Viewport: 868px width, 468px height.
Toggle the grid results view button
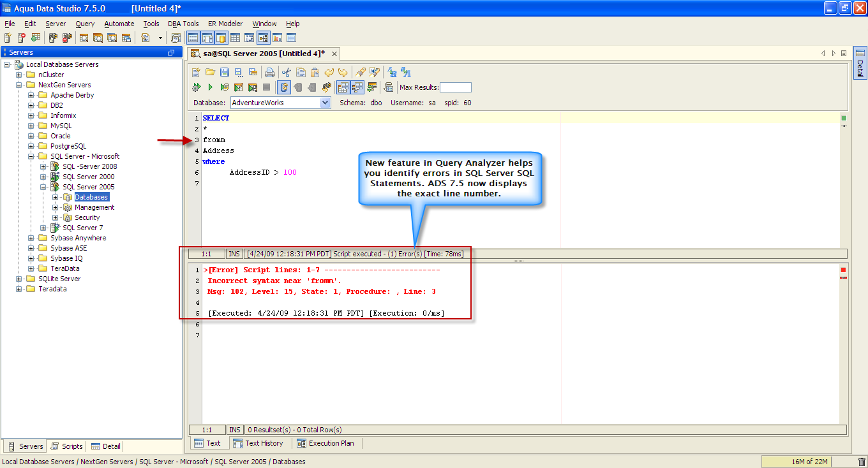pos(342,87)
